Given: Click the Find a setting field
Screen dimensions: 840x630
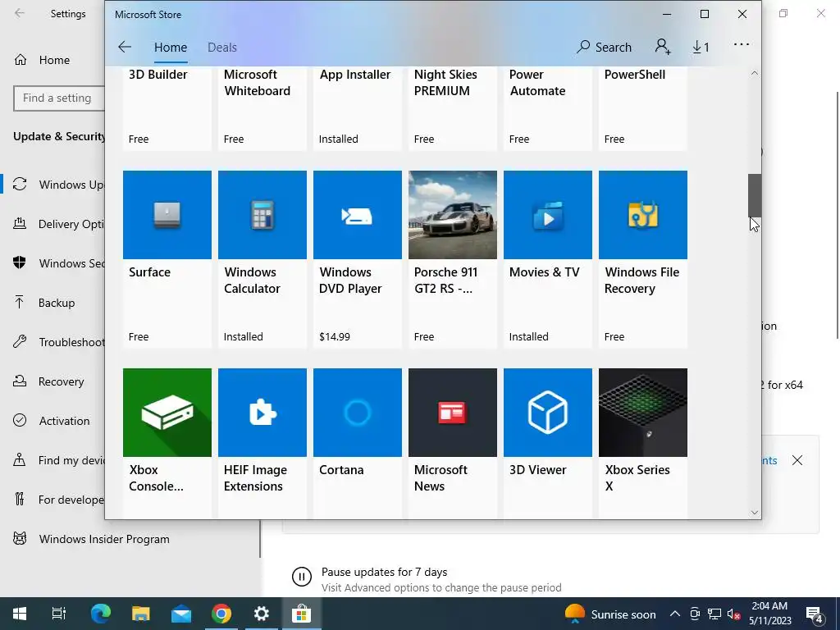Looking at the screenshot, I should (x=59, y=98).
